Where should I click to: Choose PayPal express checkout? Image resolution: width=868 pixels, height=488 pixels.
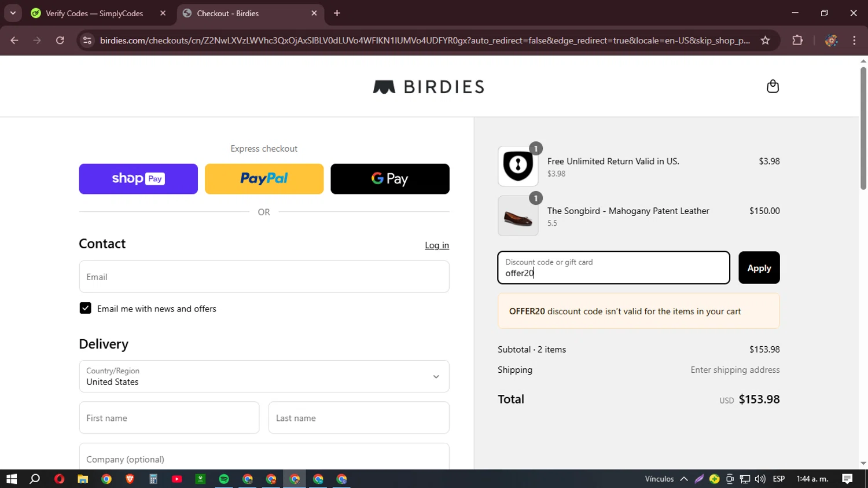point(264,179)
